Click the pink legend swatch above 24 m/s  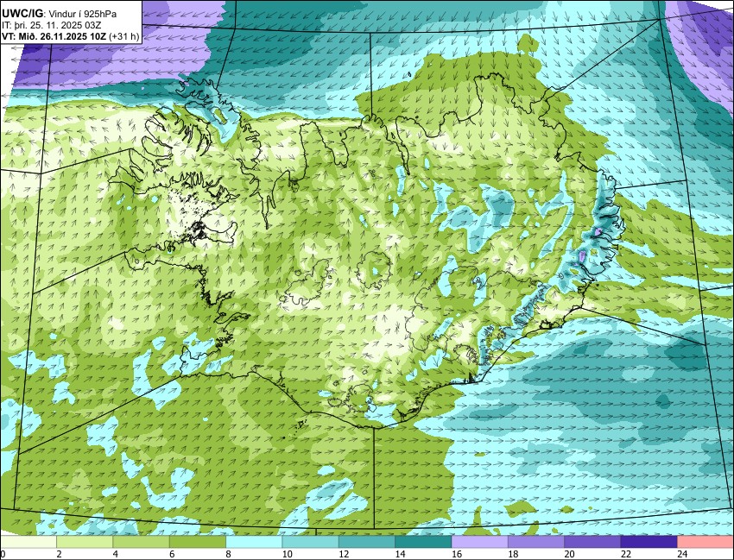tap(706, 542)
